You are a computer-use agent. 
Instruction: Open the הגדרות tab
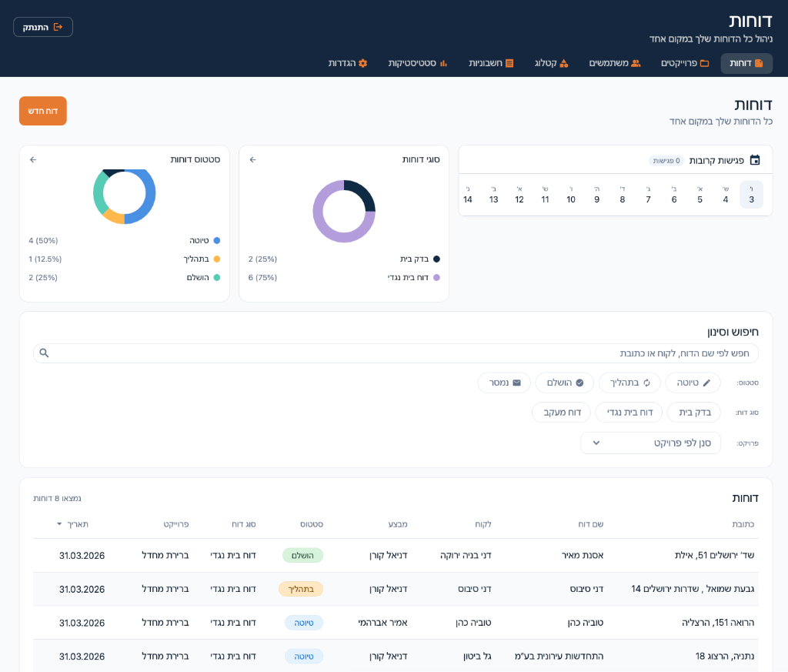(x=348, y=63)
